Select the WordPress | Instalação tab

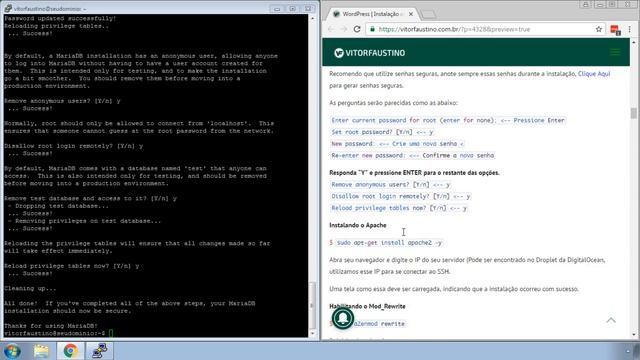[x=371, y=14]
